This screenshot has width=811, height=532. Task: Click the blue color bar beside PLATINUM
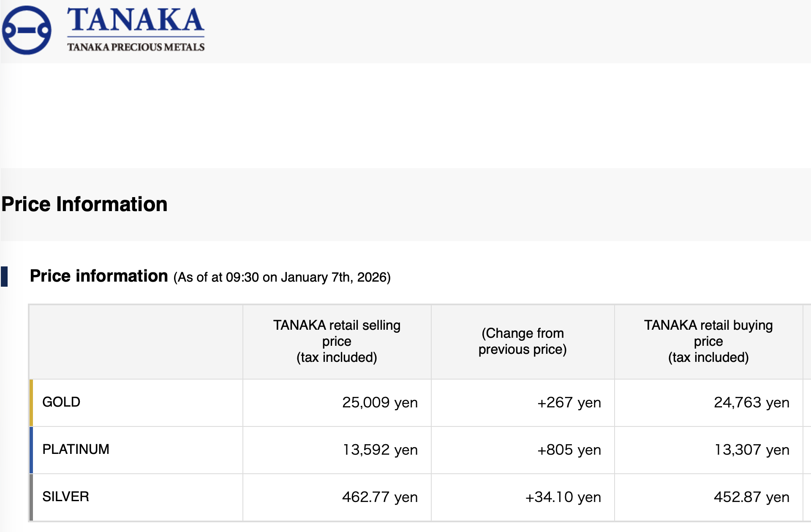point(31,450)
